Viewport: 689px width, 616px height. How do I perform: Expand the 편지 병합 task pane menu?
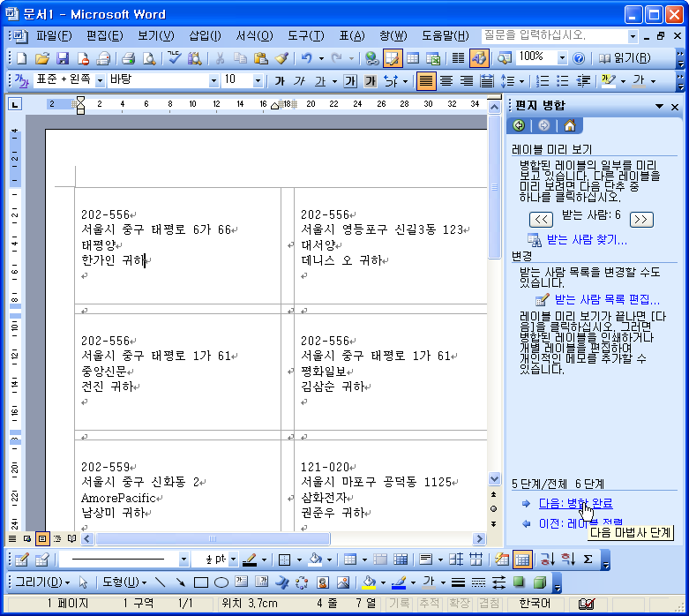pyautogui.click(x=659, y=106)
